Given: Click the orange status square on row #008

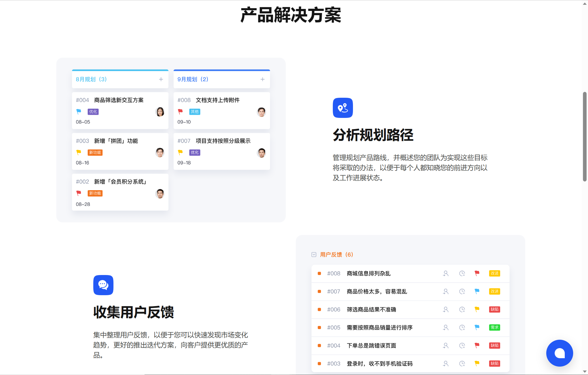Looking at the screenshot, I should pyautogui.click(x=319, y=273).
